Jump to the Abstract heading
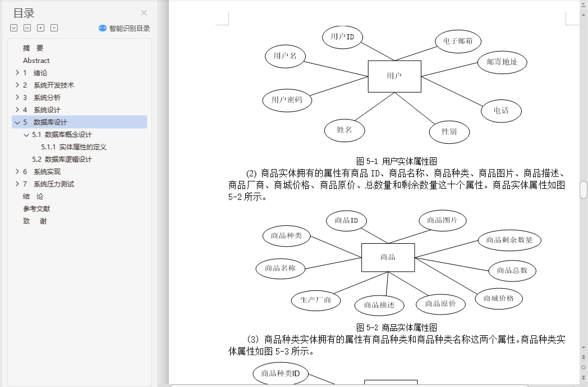 pos(36,61)
